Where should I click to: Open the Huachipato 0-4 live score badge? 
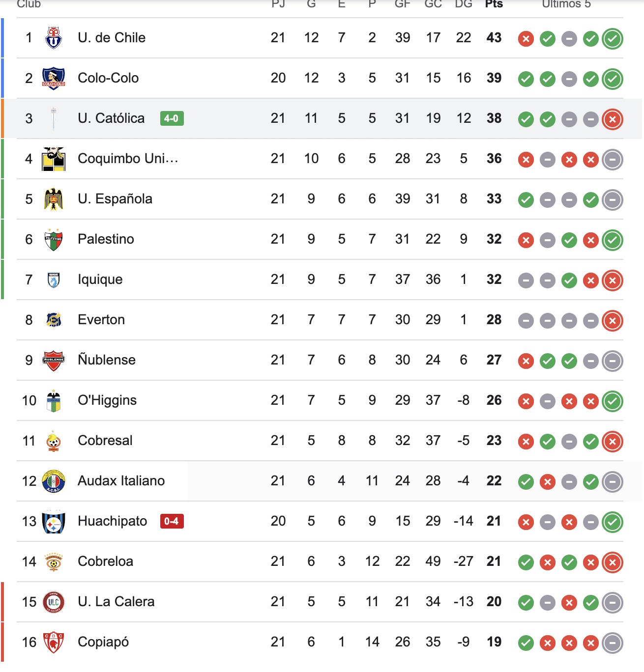pyautogui.click(x=172, y=521)
